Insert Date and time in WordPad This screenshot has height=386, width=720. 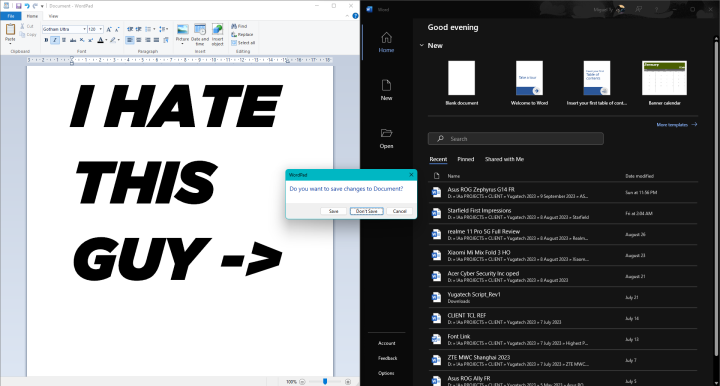[x=200, y=34]
